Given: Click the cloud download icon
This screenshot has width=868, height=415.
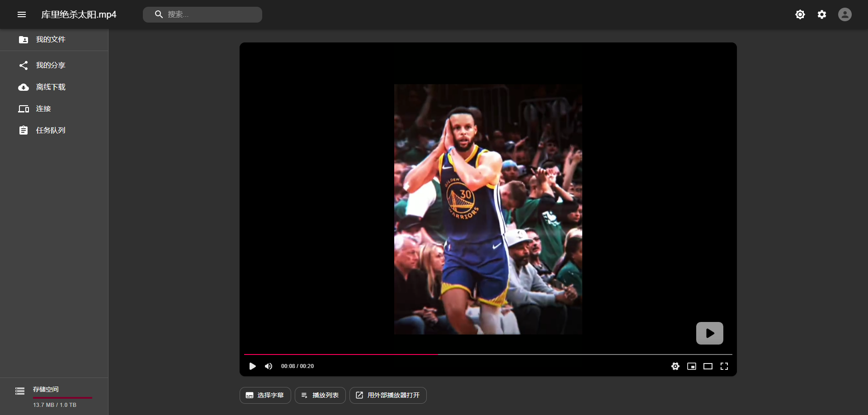Looking at the screenshot, I should click(x=24, y=87).
